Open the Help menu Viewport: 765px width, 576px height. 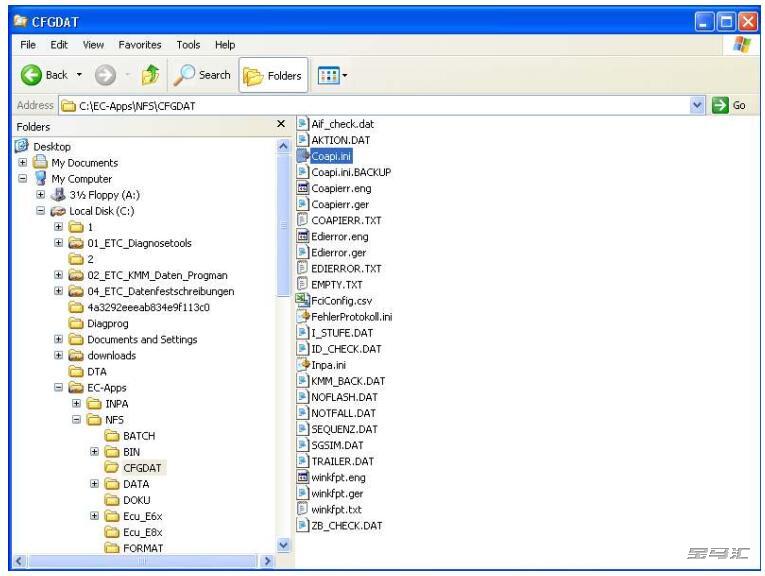tap(225, 45)
